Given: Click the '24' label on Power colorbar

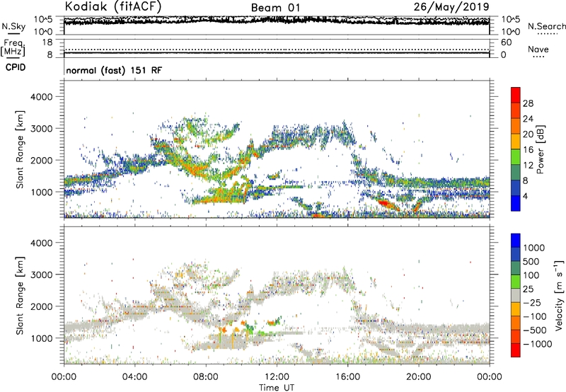Looking at the screenshot, I should [x=528, y=119].
